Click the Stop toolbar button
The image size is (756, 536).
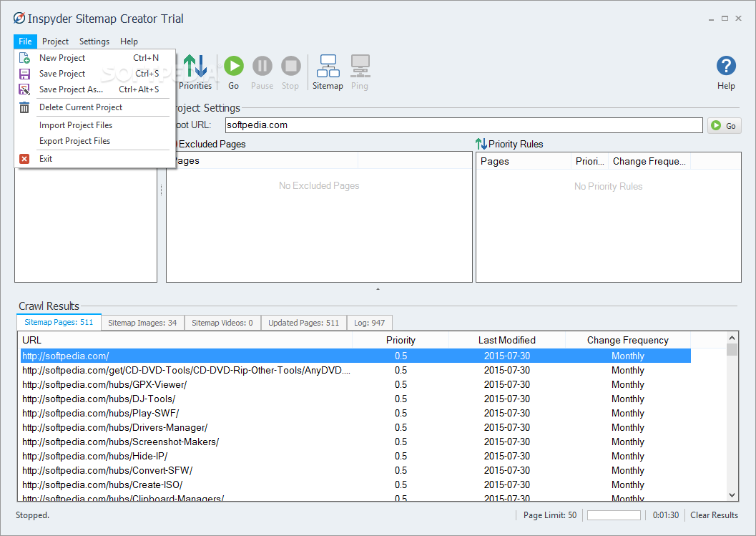coord(290,72)
